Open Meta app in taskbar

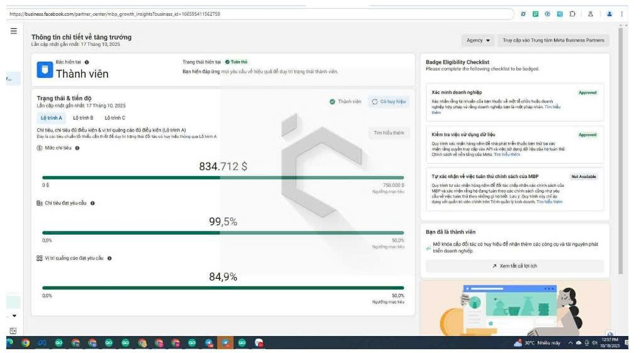42,343
